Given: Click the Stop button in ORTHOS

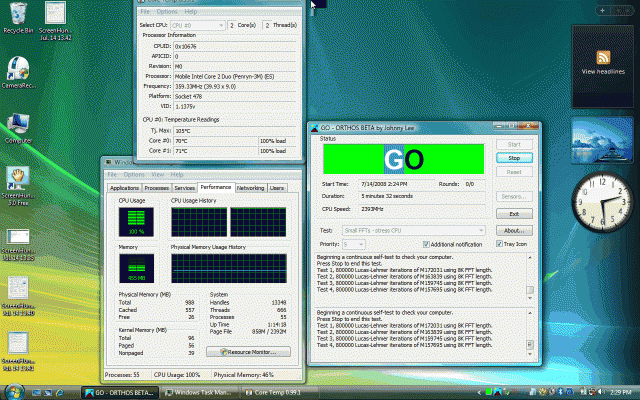Looking at the screenshot, I should (514, 158).
